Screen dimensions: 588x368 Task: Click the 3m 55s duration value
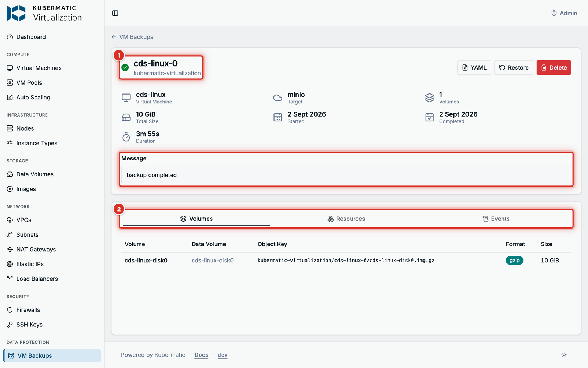coord(147,134)
